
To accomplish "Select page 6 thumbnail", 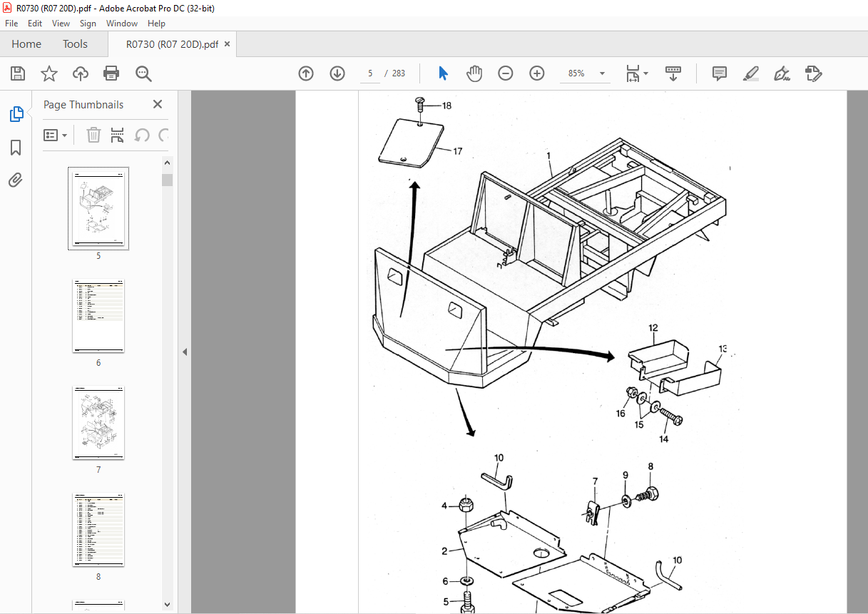I will [x=98, y=316].
